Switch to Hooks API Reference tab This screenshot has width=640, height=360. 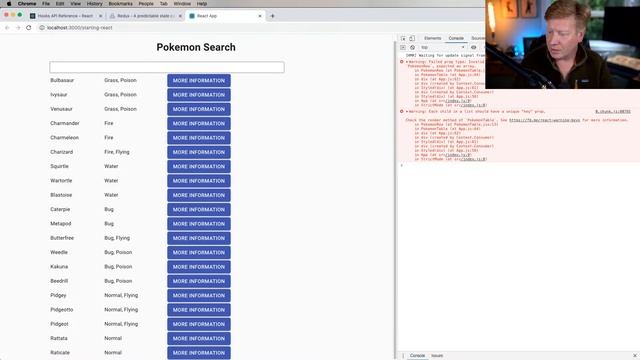[x=65, y=16]
